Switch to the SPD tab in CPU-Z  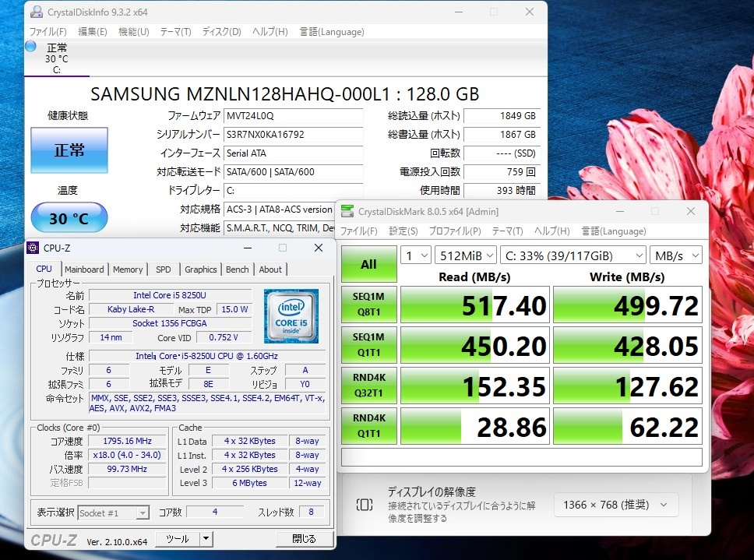164,269
